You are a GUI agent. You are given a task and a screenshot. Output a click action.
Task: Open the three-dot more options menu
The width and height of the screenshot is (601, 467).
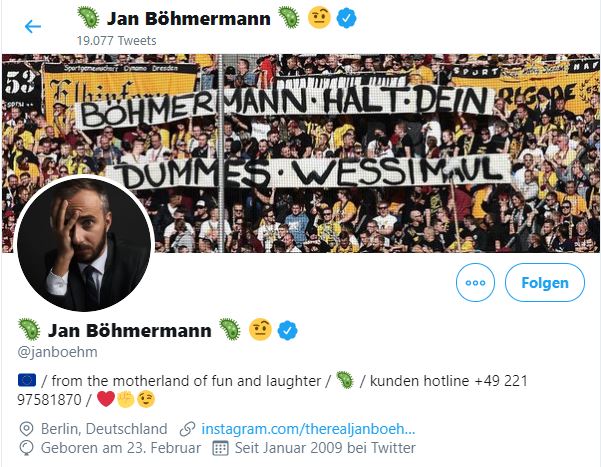475,282
